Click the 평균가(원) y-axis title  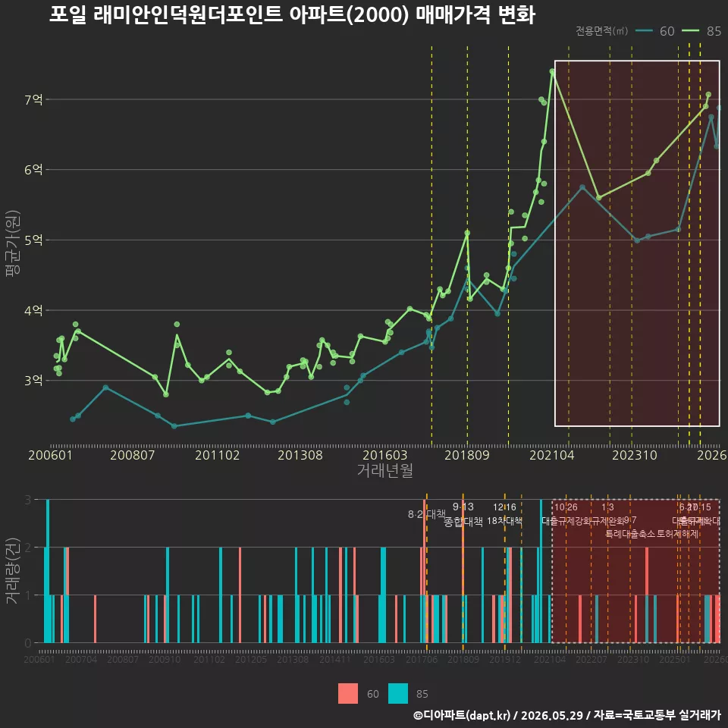click(x=13, y=243)
